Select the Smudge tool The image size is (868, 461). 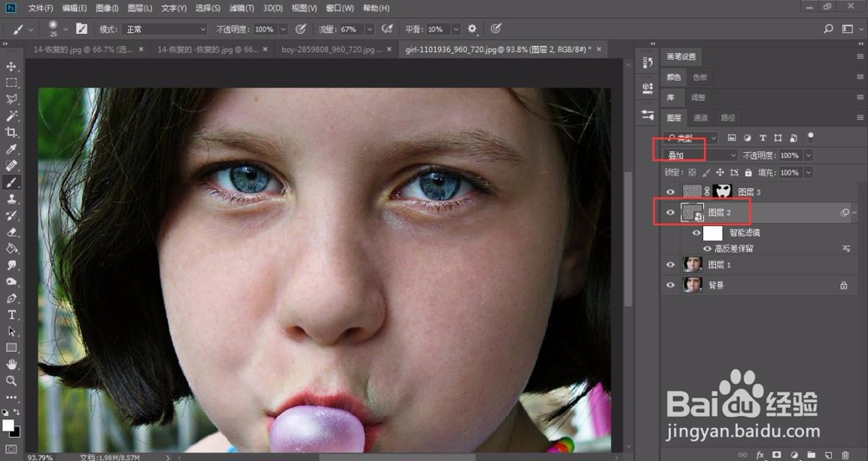coord(11,265)
